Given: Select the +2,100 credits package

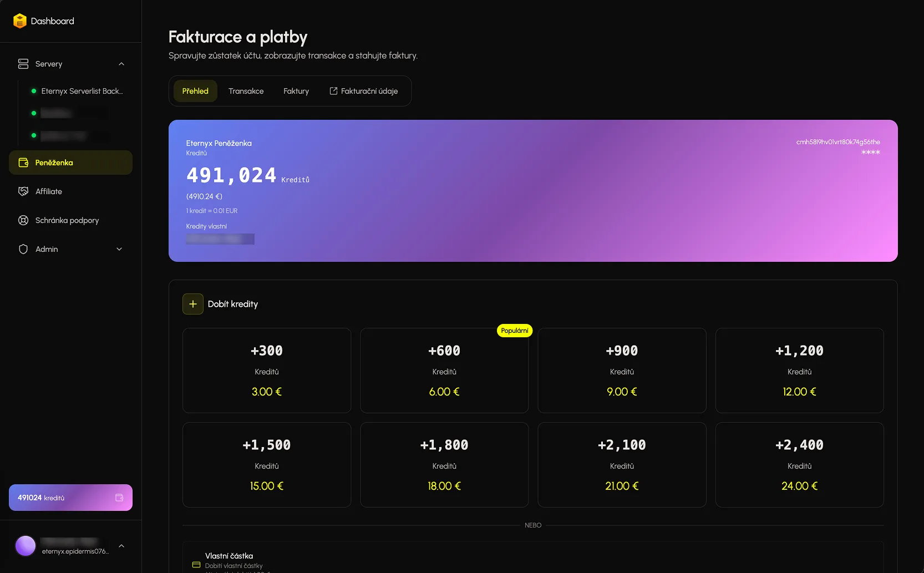Looking at the screenshot, I should 622,465.
